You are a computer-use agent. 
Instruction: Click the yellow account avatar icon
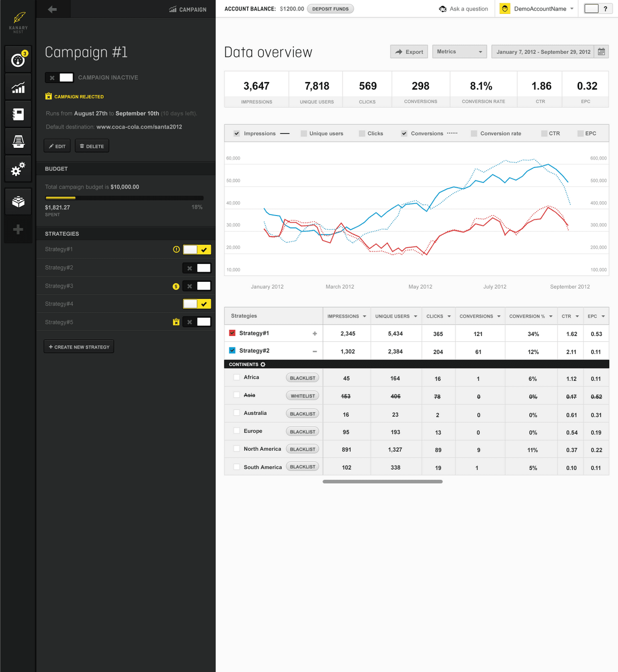click(x=505, y=9)
